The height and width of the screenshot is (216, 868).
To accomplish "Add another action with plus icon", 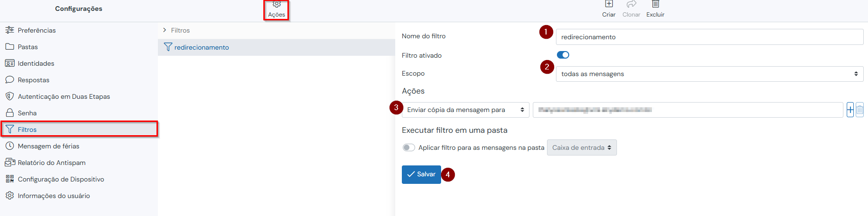I will pos(850,110).
